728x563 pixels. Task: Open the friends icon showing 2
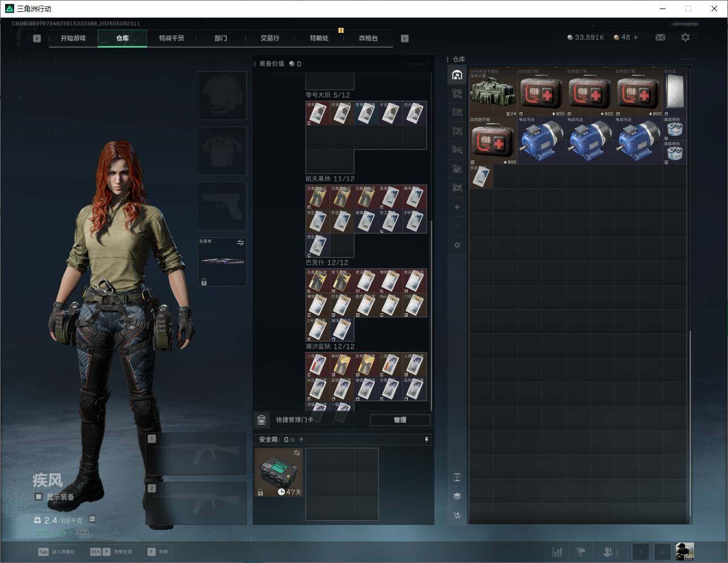click(x=610, y=552)
